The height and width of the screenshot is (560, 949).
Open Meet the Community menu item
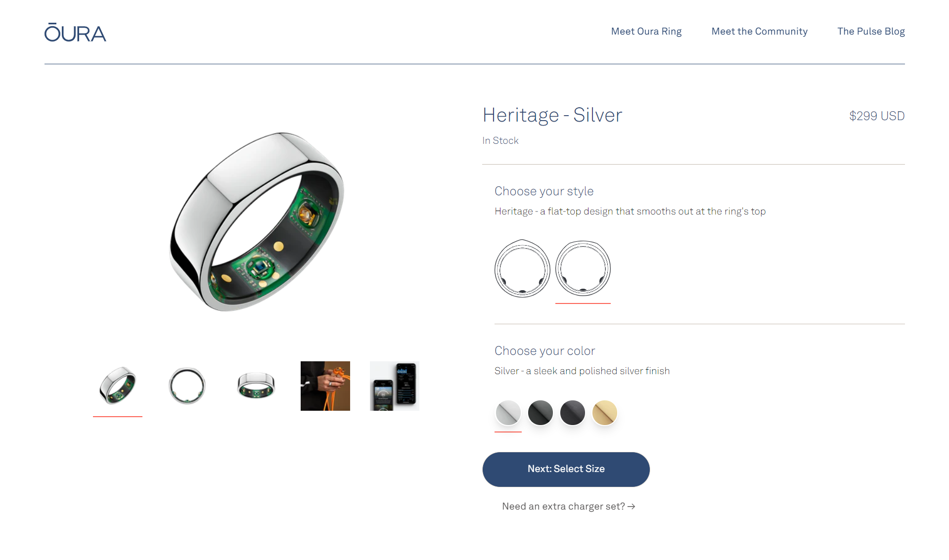click(759, 31)
